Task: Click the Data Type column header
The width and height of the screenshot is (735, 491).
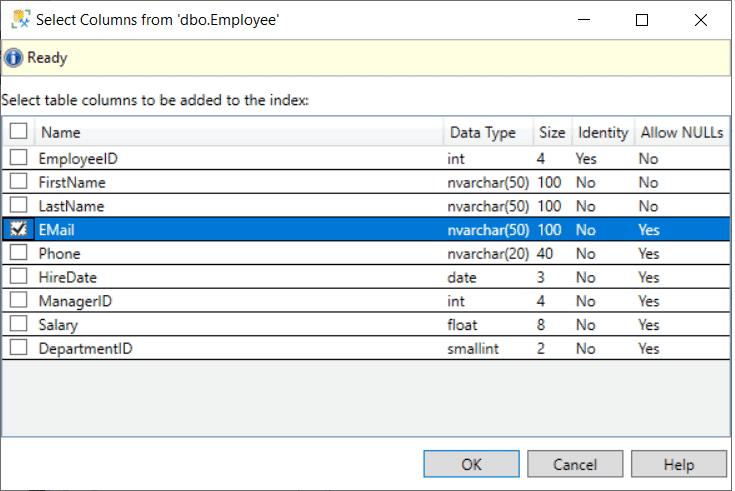Action: click(x=483, y=132)
